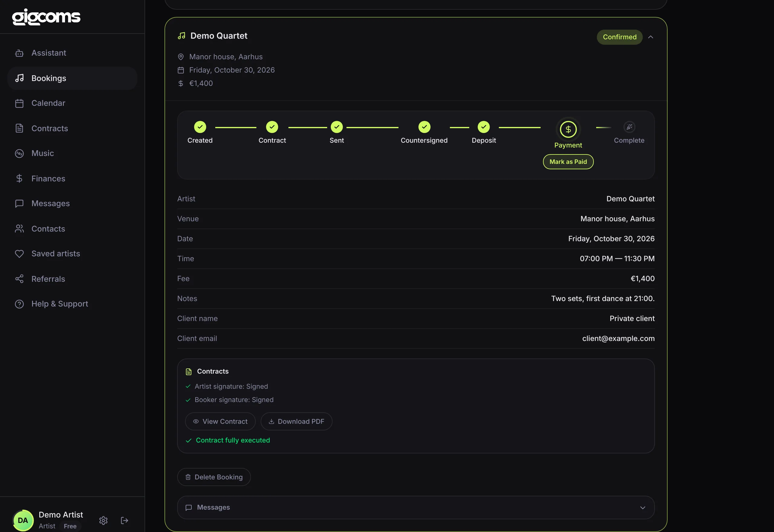Click the '07:00 PM — 11:30 PM' time value

pos(617,259)
